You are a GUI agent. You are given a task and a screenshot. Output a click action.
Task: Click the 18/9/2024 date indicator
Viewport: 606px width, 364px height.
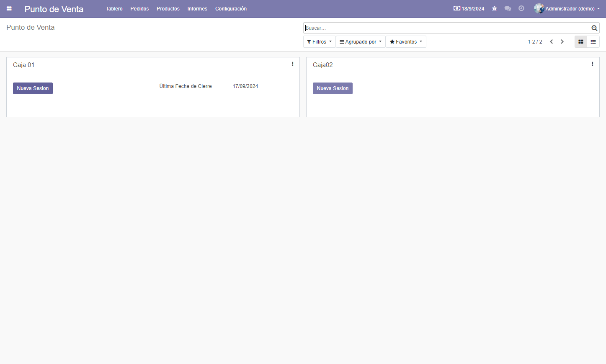pos(469,9)
